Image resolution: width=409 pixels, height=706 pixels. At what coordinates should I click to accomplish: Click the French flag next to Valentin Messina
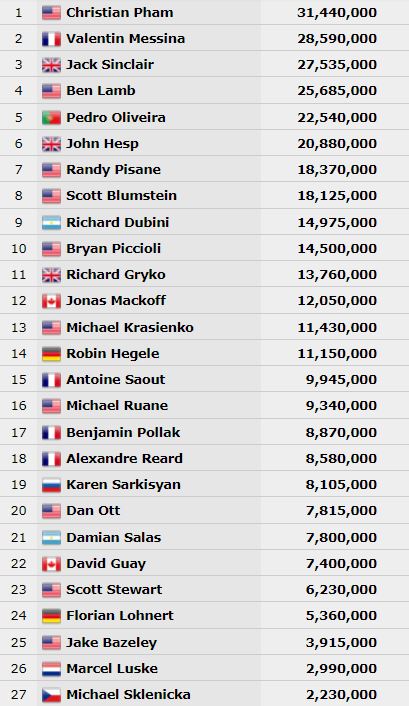(x=51, y=39)
